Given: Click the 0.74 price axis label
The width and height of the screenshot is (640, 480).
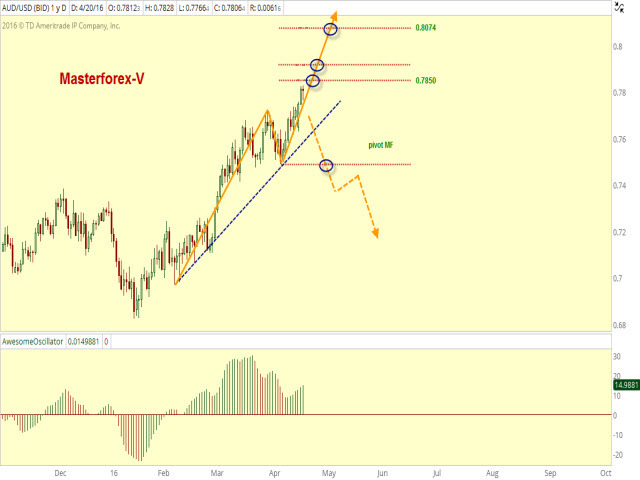Looking at the screenshot, I should coord(620,186).
